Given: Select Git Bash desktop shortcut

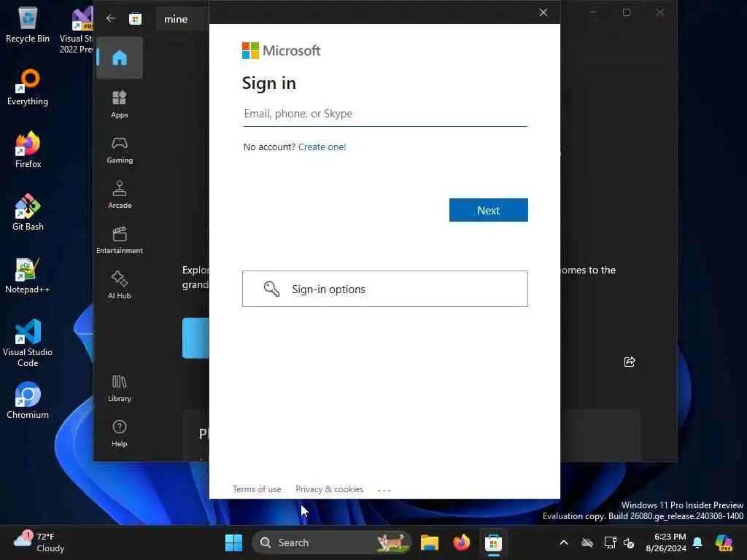Looking at the screenshot, I should coord(28,212).
